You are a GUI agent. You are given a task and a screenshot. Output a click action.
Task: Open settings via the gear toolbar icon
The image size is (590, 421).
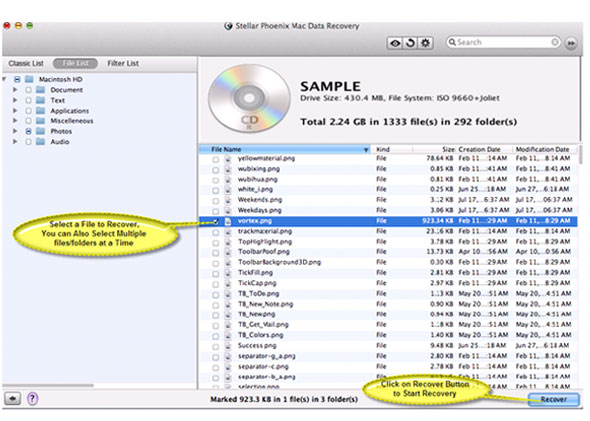pyautogui.click(x=426, y=43)
